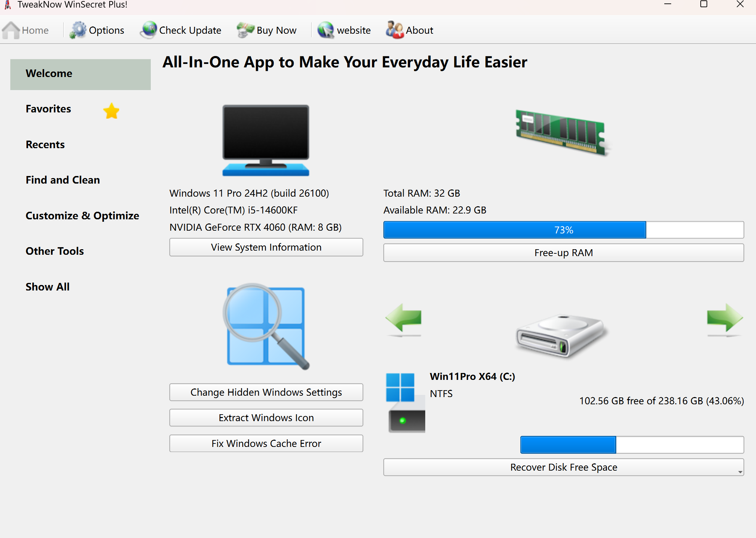Image resolution: width=756 pixels, height=538 pixels.
Task: Open the Find and Clean section
Action: pyautogui.click(x=63, y=180)
